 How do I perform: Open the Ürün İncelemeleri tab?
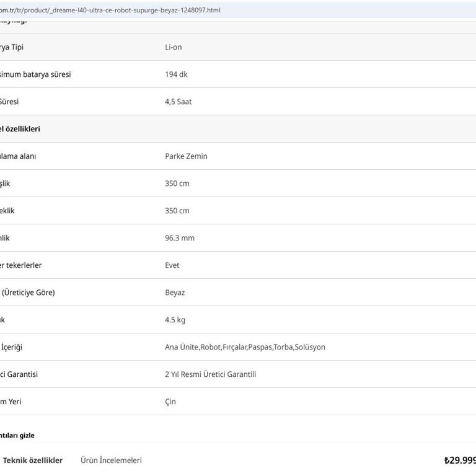coord(111,461)
